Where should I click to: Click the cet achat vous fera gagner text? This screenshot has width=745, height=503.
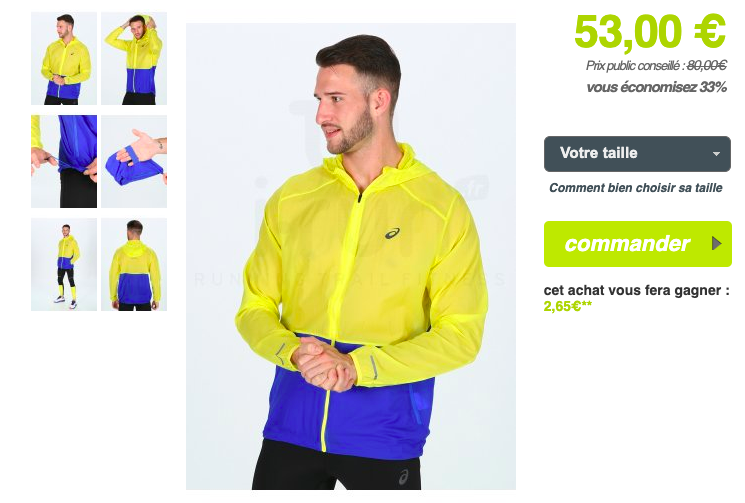[x=636, y=290]
